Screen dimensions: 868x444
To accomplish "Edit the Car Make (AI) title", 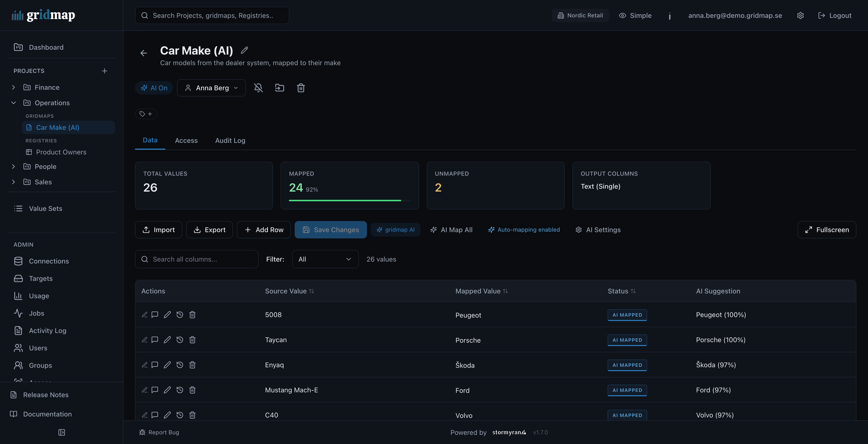I will 245,50.
